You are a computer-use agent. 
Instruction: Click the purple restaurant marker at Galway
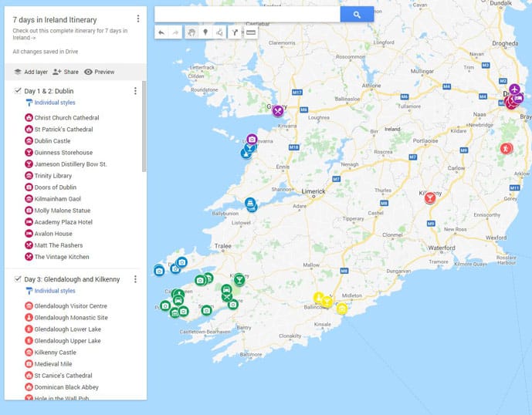tap(278, 110)
